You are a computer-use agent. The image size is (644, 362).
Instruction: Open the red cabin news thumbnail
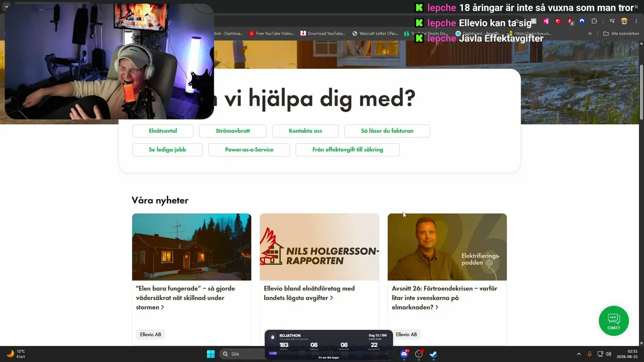(x=192, y=247)
